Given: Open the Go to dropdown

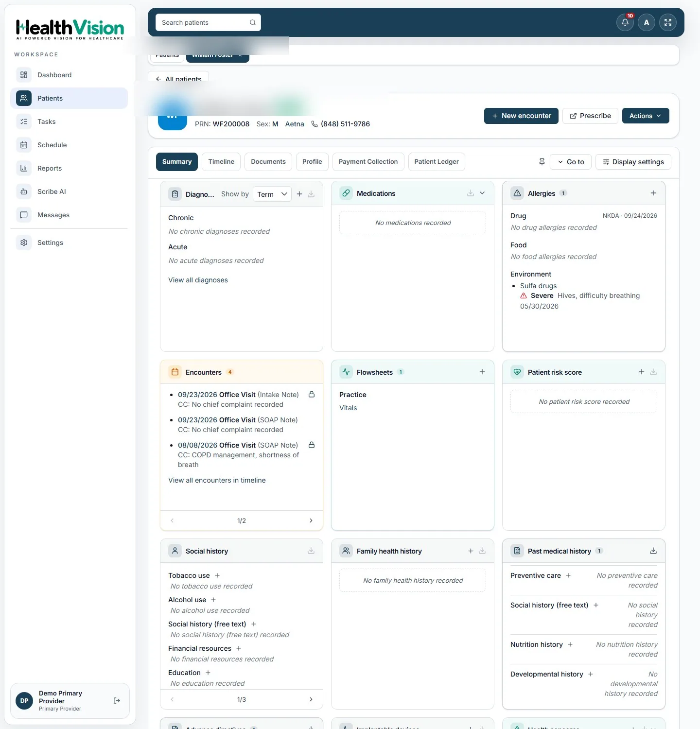Looking at the screenshot, I should point(571,162).
